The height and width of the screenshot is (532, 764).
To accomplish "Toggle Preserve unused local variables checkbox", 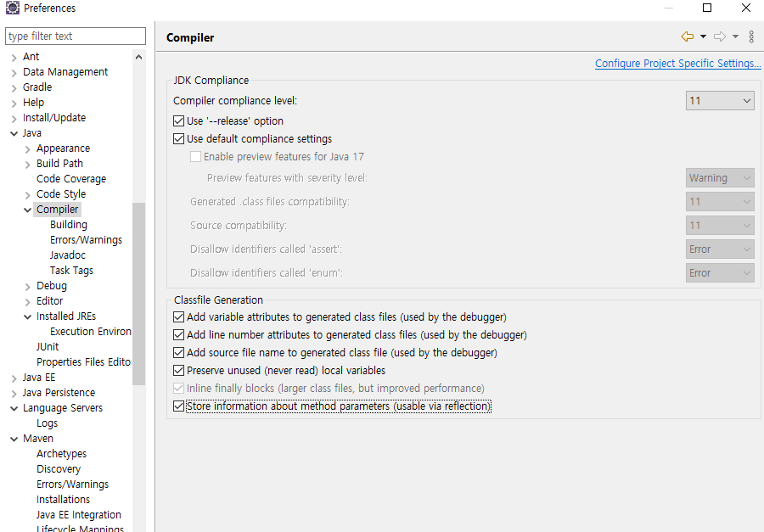I will (179, 371).
